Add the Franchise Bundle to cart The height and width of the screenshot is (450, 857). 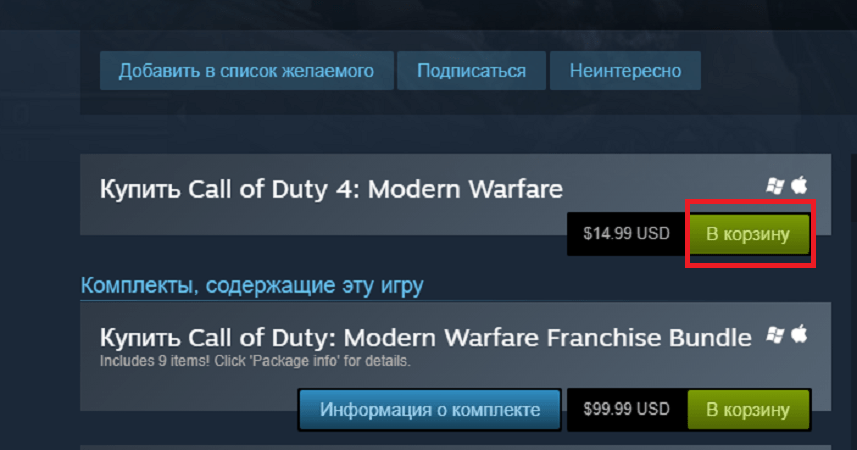pyautogui.click(x=748, y=410)
